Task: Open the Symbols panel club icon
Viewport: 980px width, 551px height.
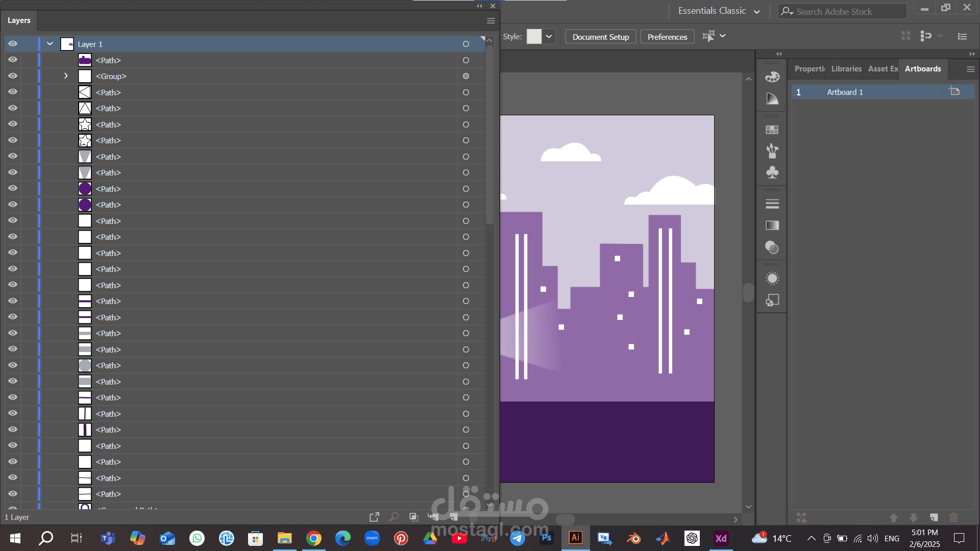Action: [x=772, y=172]
